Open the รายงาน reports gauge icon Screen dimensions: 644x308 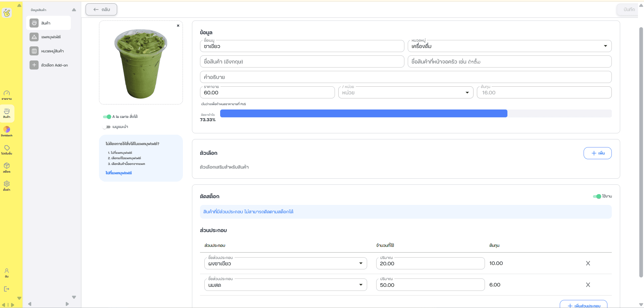tap(7, 95)
